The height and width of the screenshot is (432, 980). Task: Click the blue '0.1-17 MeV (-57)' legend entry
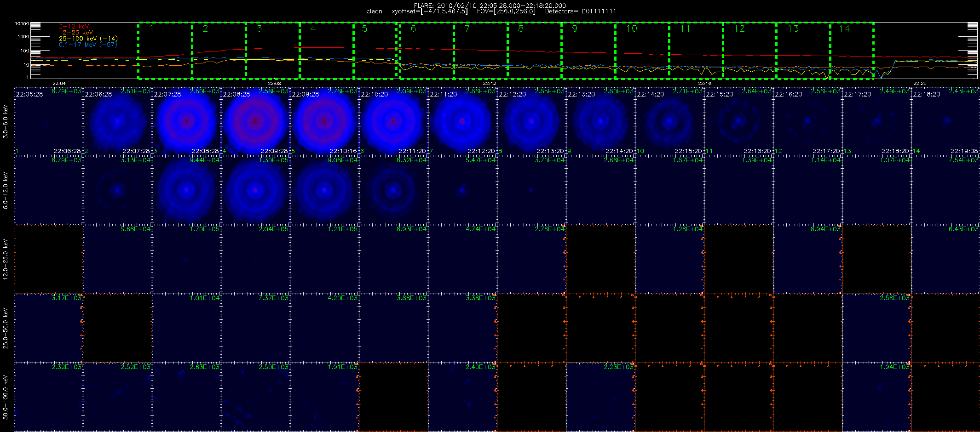pyautogui.click(x=88, y=45)
